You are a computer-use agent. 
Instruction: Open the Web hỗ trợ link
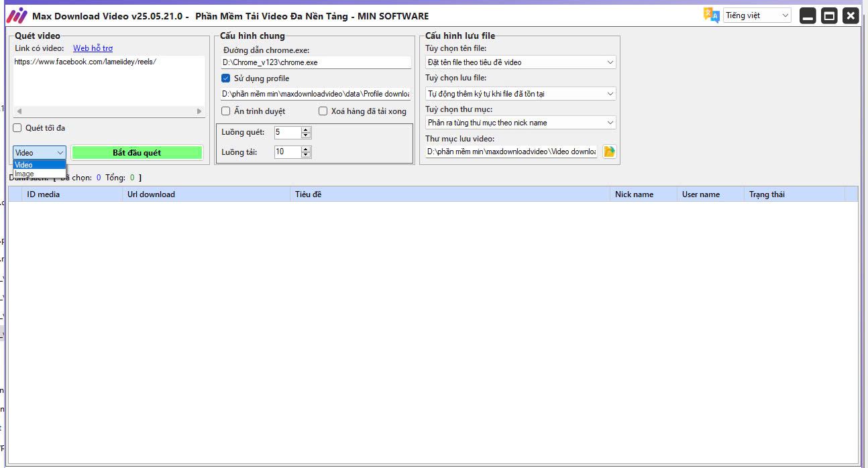point(93,48)
